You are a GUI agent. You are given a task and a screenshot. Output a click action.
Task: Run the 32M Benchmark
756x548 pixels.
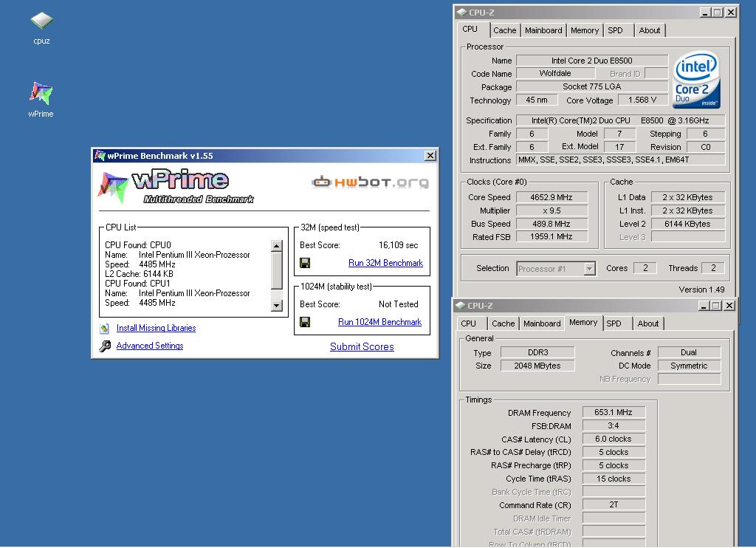[385, 263]
